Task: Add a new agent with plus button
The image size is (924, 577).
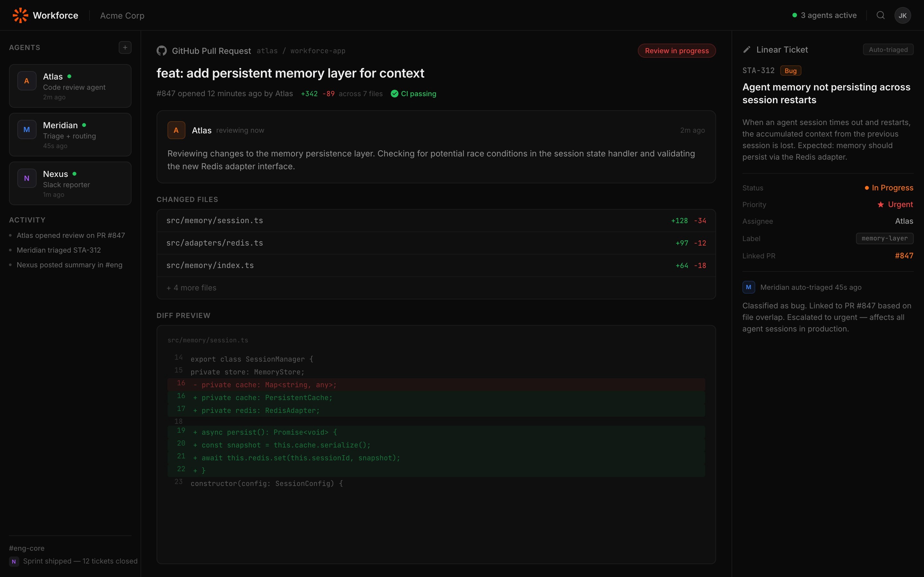Action: (125, 48)
